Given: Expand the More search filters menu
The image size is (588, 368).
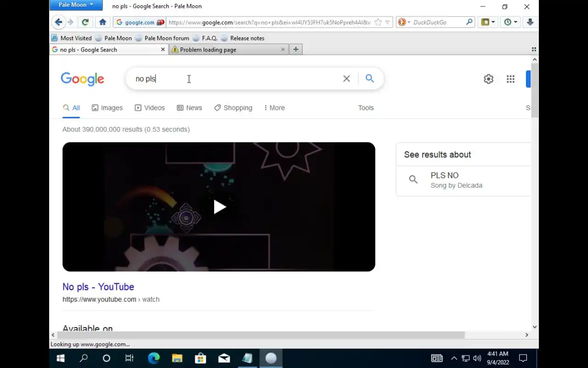Looking at the screenshot, I should [274, 108].
